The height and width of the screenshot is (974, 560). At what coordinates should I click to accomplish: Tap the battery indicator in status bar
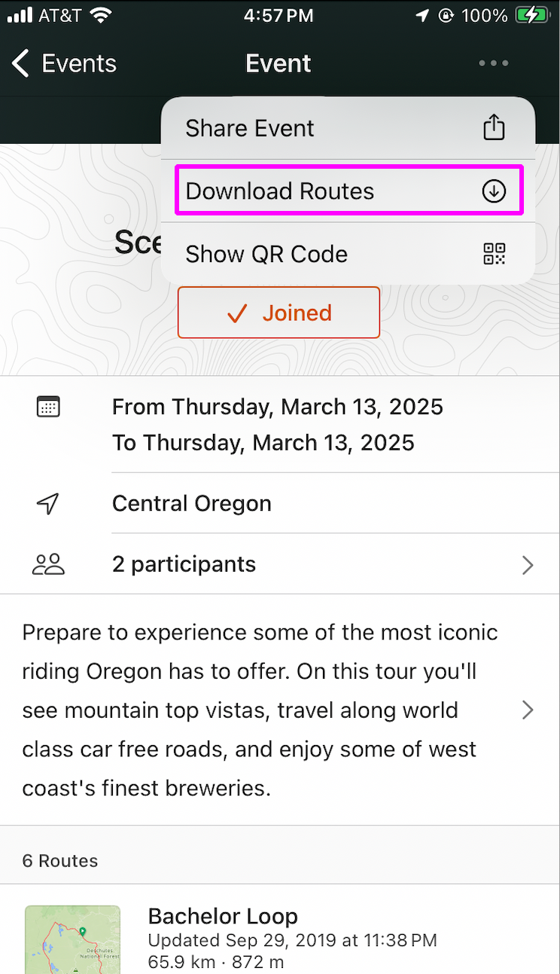[533, 14]
